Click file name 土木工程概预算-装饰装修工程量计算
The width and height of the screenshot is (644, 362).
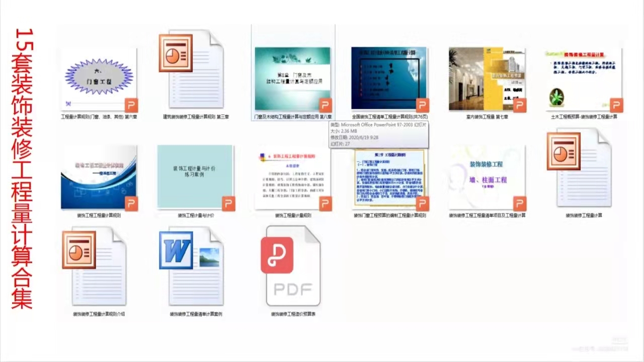(x=584, y=117)
